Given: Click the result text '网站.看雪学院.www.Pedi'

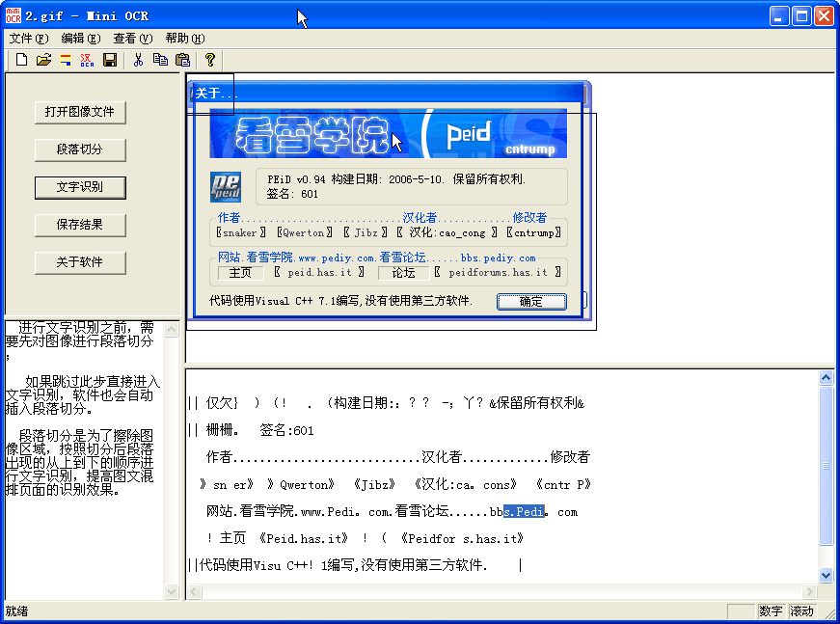Looking at the screenshot, I should (279, 511).
